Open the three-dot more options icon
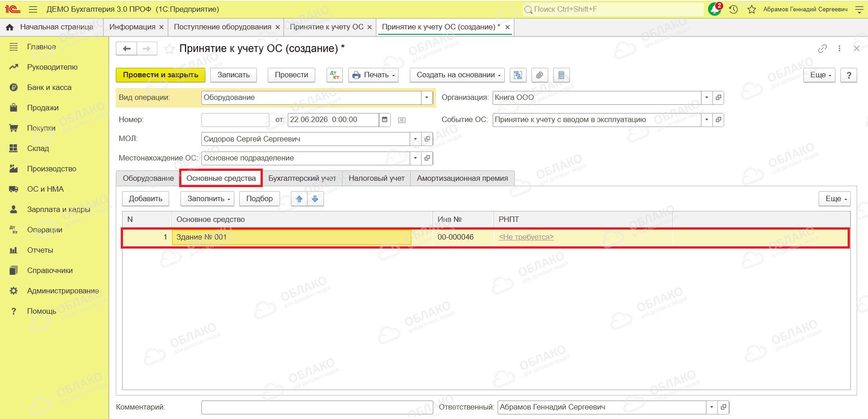This screenshot has height=419, width=868. point(840,48)
